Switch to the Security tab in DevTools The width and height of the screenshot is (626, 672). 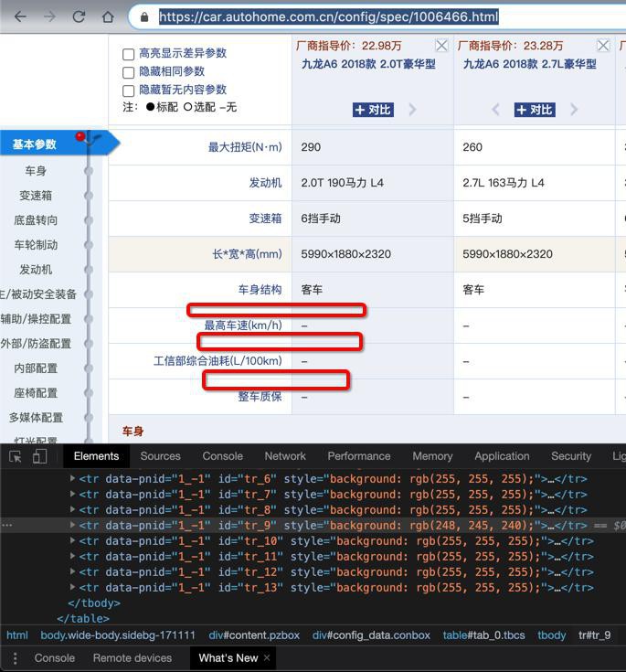[571, 456]
